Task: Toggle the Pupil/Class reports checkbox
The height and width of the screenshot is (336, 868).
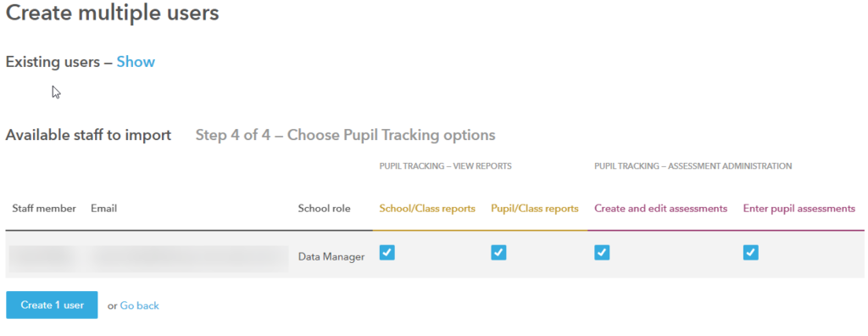Action: 498,253
